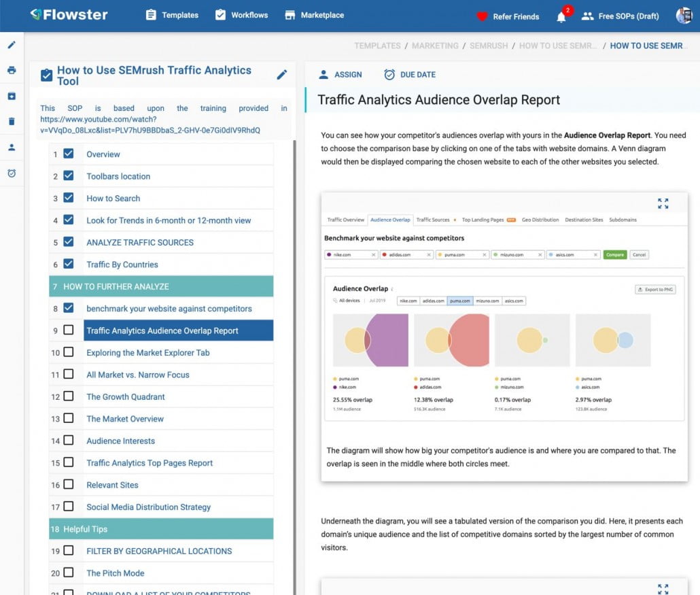Image resolution: width=700 pixels, height=595 pixels.
Task: Click the Flowster logo
Action: point(69,15)
